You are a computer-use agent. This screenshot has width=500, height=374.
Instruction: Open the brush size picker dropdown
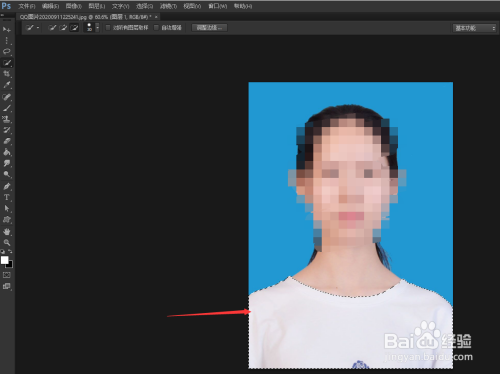coord(97,28)
